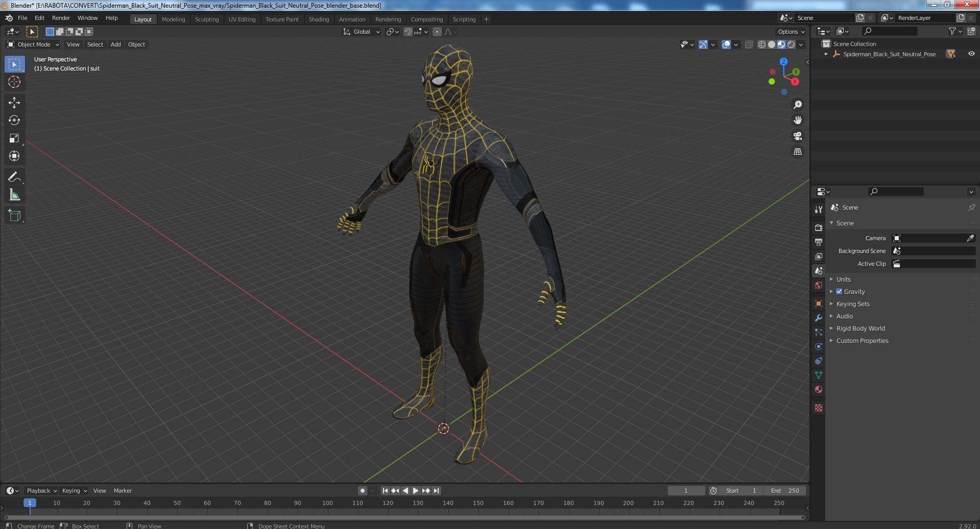This screenshot has height=529, width=980.
Task: Pick camera with the eyedropper icon
Action: [970, 238]
